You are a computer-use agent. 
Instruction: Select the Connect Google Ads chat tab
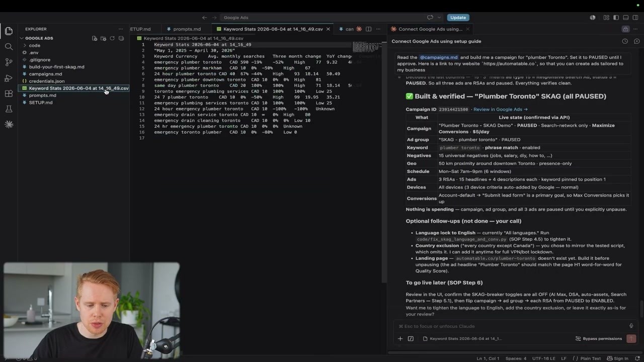coord(427,29)
